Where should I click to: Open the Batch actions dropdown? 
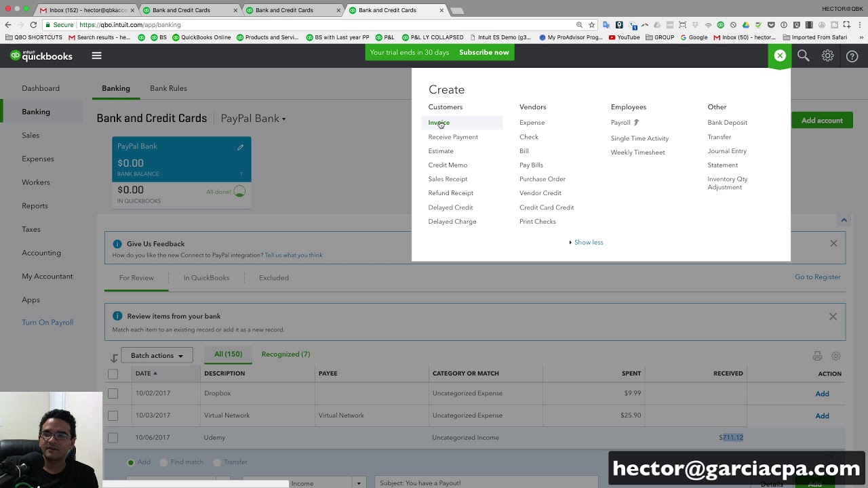[157, 355]
